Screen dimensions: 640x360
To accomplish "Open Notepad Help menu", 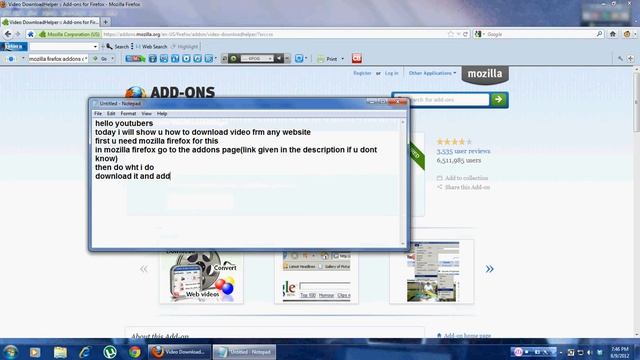I will tap(162, 113).
